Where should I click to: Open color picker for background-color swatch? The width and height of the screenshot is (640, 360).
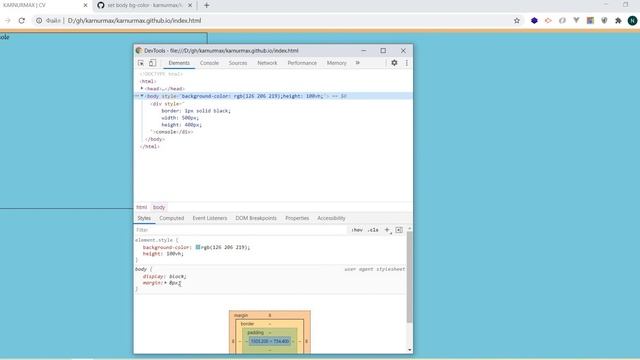[x=198, y=247]
